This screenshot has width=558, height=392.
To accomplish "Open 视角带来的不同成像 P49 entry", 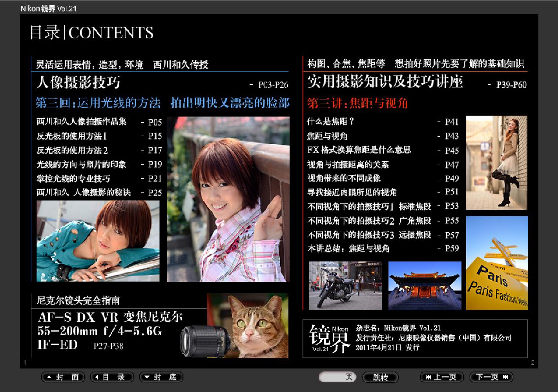I will pos(383,178).
